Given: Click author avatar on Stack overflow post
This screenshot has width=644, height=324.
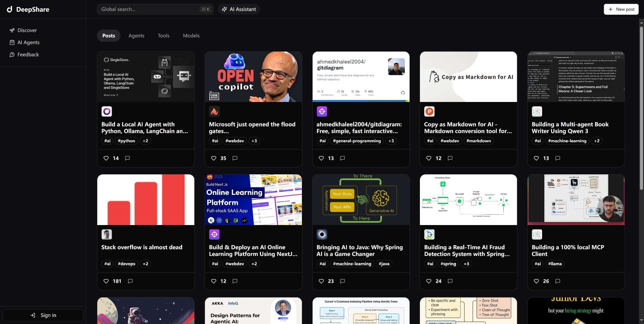Looking at the screenshot, I should tap(107, 234).
